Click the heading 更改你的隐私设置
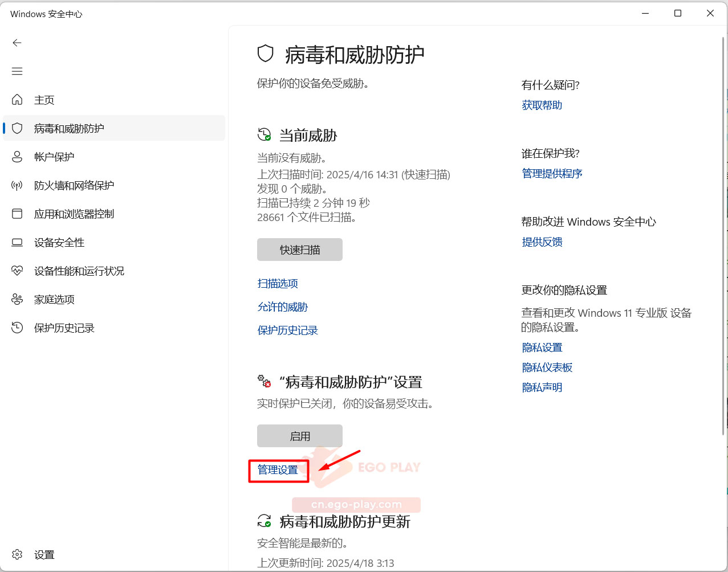 click(564, 290)
